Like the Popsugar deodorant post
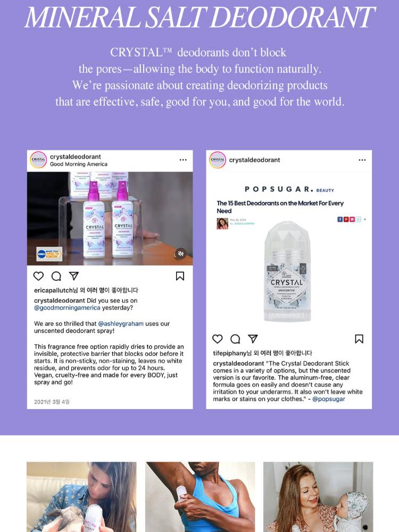 (x=218, y=338)
